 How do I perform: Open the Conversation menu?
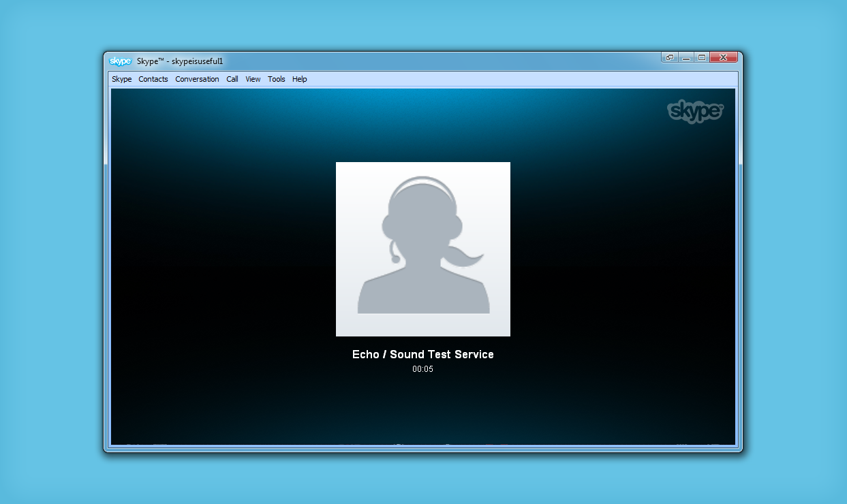coord(197,79)
